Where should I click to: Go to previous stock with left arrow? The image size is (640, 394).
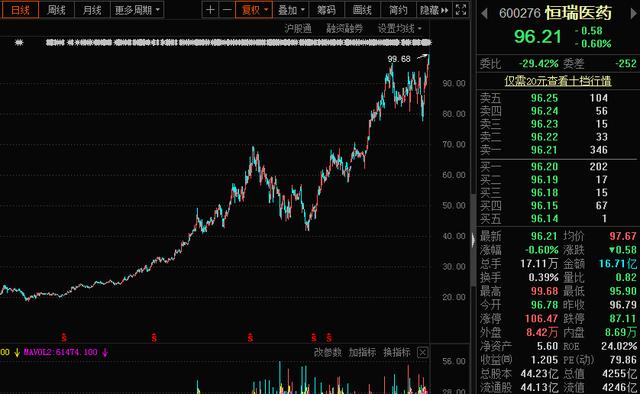click(484, 13)
